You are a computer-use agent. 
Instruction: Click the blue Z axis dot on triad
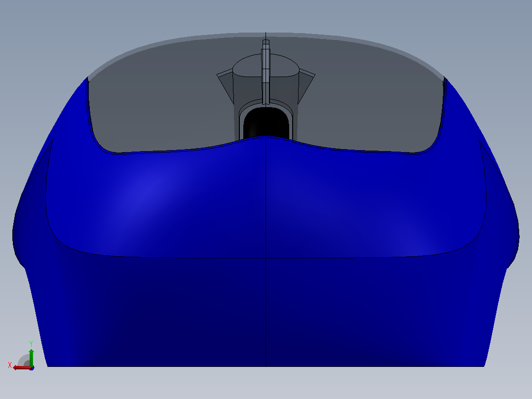[x=32, y=368]
